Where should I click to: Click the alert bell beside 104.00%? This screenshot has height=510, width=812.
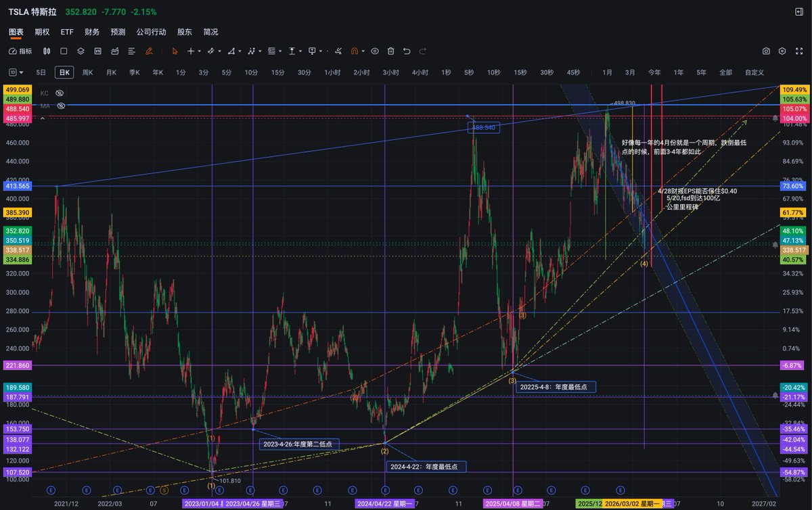click(x=775, y=118)
